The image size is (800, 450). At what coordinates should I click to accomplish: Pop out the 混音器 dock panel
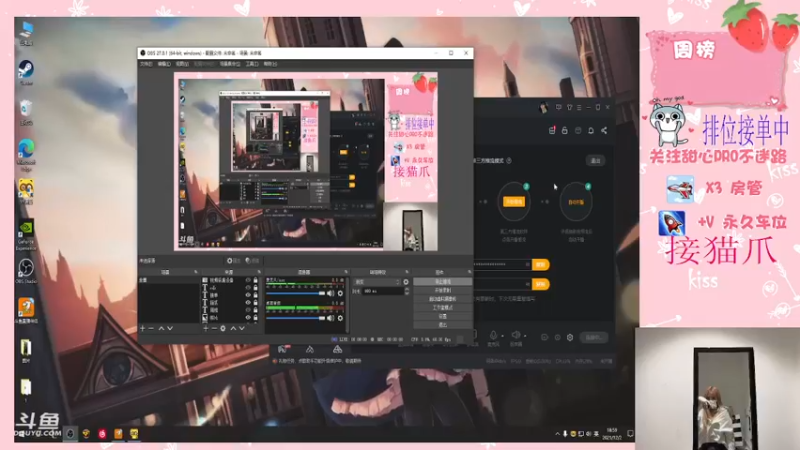pyautogui.click(x=346, y=272)
